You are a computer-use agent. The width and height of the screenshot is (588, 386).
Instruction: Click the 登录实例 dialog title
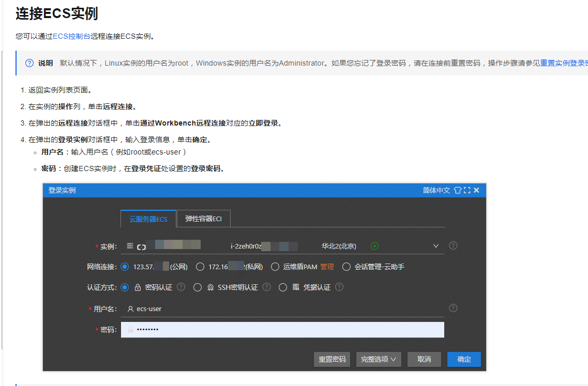click(62, 190)
